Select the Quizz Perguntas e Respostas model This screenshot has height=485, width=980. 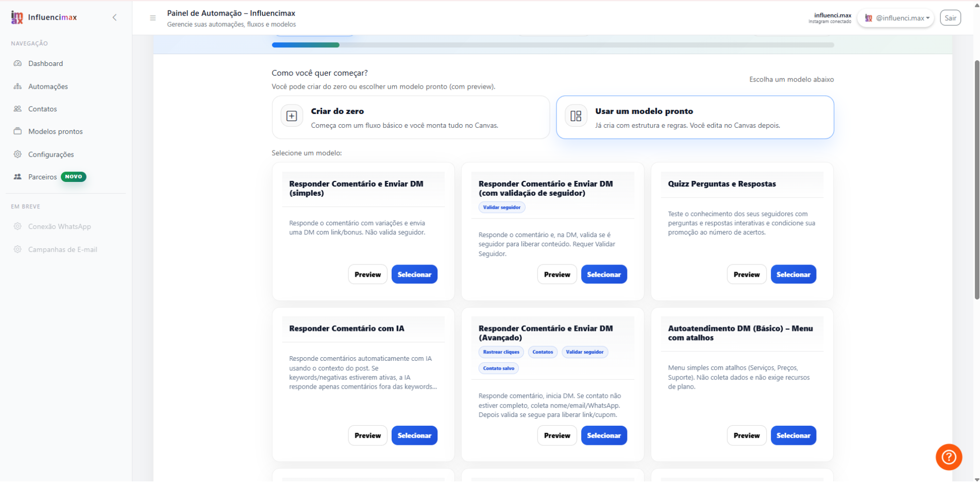[793, 274]
